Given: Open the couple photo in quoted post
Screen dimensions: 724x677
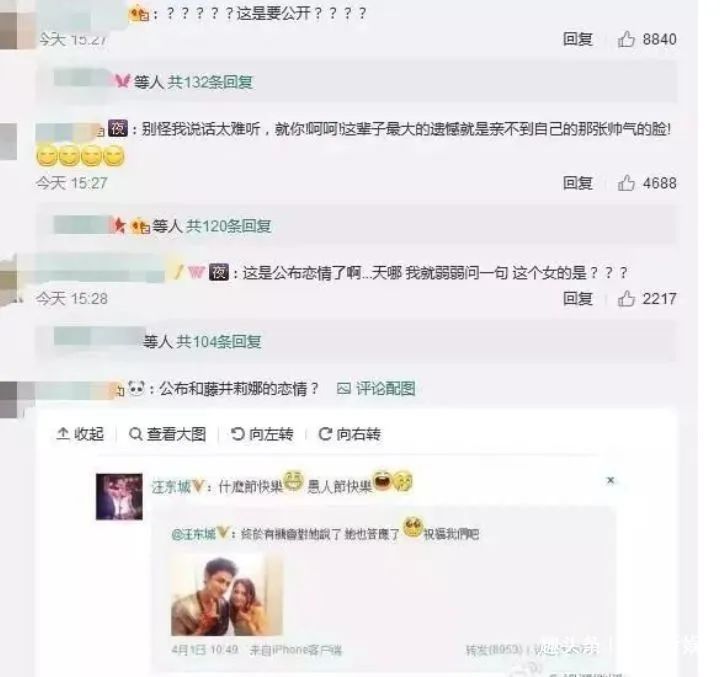Looking at the screenshot, I should pyautogui.click(x=227, y=595).
